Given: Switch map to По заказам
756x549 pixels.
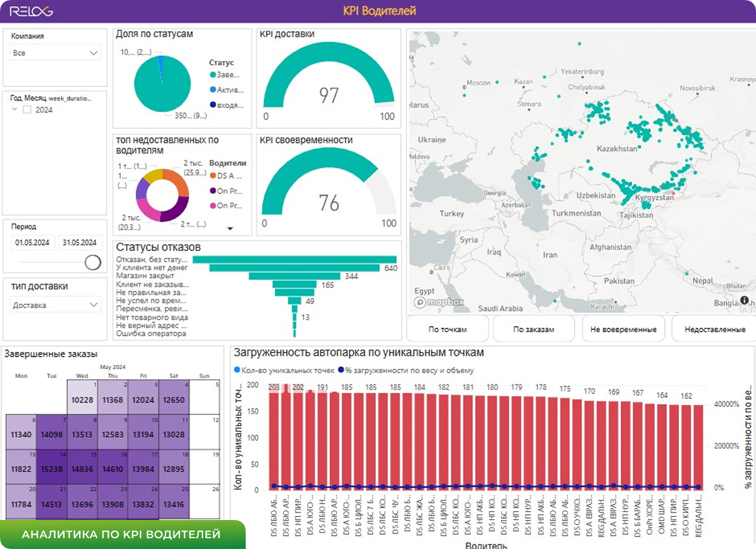Looking at the screenshot, I should point(533,329).
